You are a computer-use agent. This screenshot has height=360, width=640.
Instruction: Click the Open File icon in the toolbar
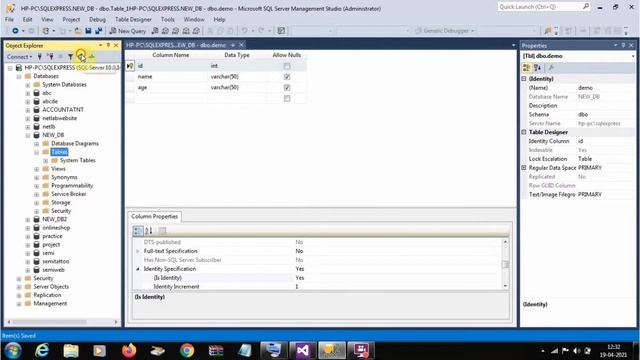point(78,31)
